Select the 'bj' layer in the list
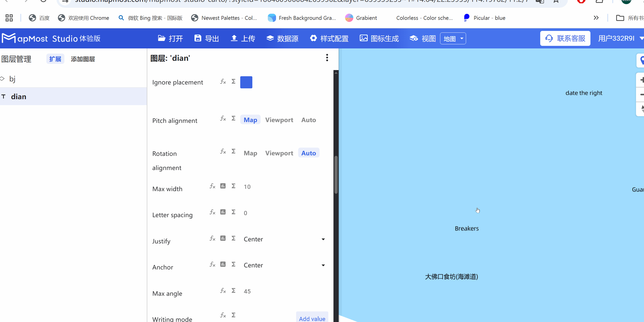 [12, 79]
